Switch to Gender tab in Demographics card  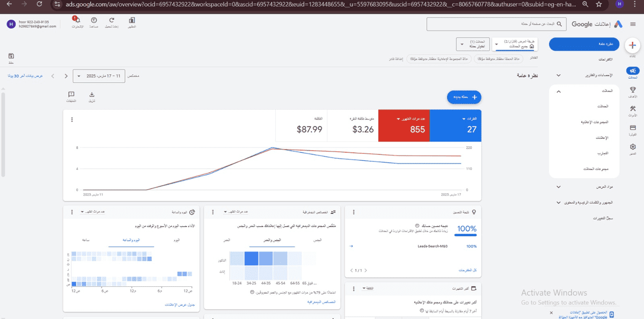click(317, 240)
